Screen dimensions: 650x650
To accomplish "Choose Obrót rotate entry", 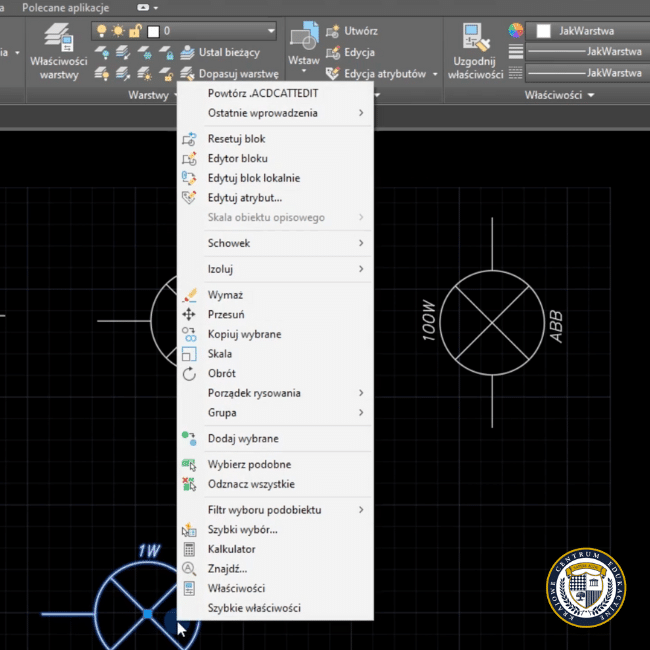I will pos(276,373).
